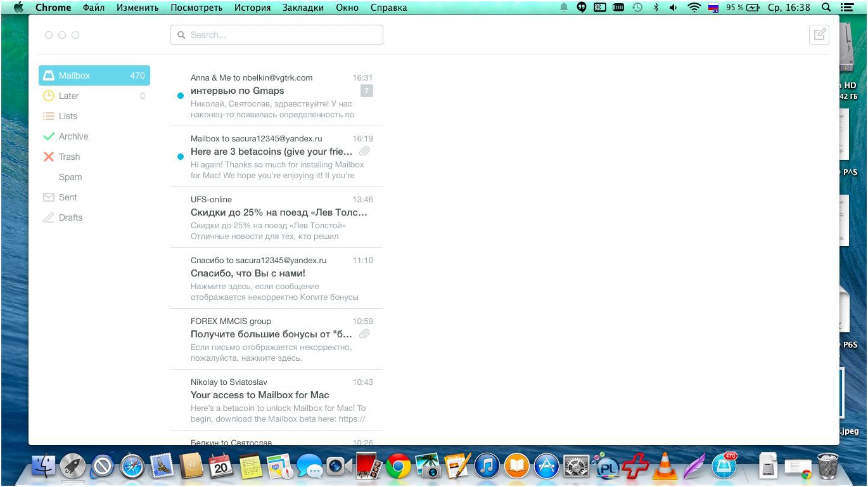
Task: Open the Drafts folder
Action: (x=70, y=218)
